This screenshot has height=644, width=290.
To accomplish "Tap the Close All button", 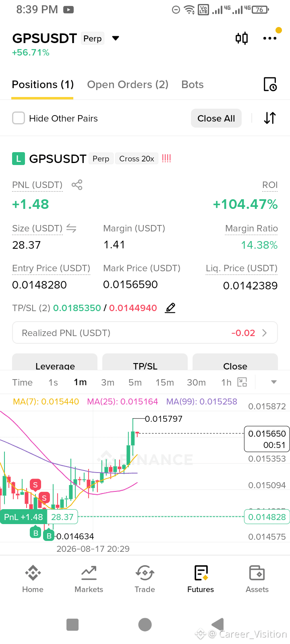I will click(216, 118).
